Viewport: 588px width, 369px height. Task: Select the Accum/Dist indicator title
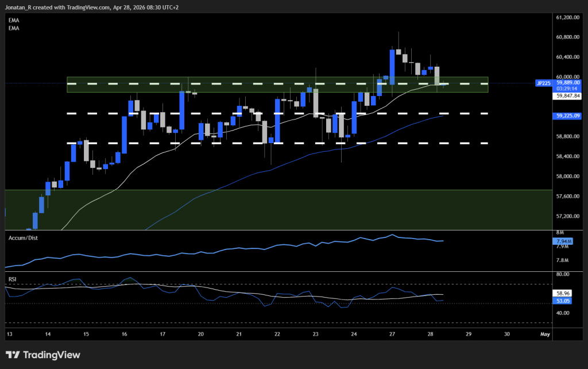tap(22, 237)
